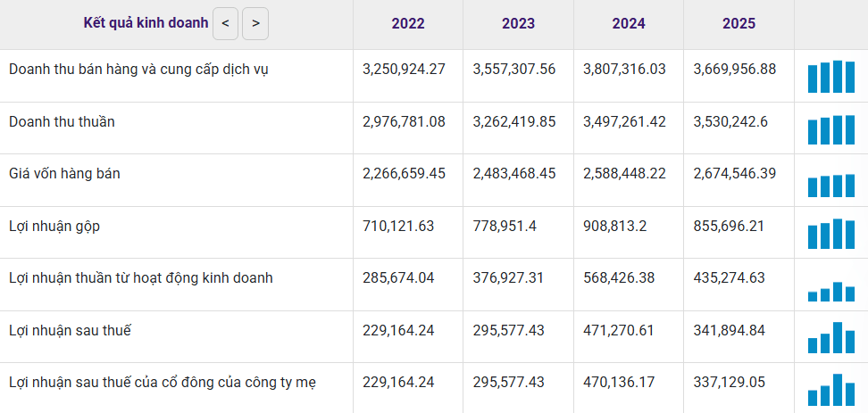Viewport: 868px width, 413px height.
Task: Click value 376,927.31
Action: pyautogui.click(x=509, y=277)
